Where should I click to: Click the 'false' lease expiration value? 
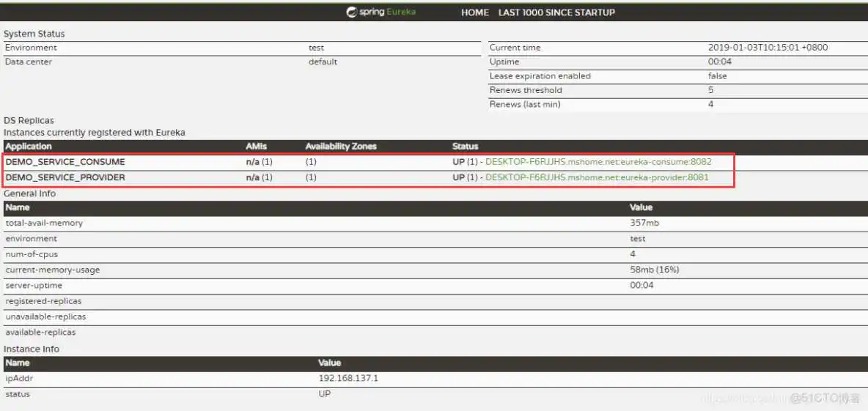coord(718,75)
